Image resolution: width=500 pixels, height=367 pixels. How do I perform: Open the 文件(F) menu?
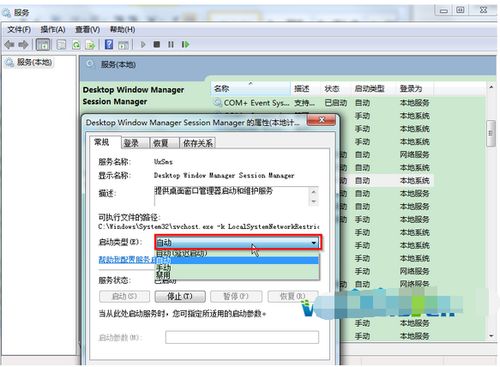(x=19, y=30)
